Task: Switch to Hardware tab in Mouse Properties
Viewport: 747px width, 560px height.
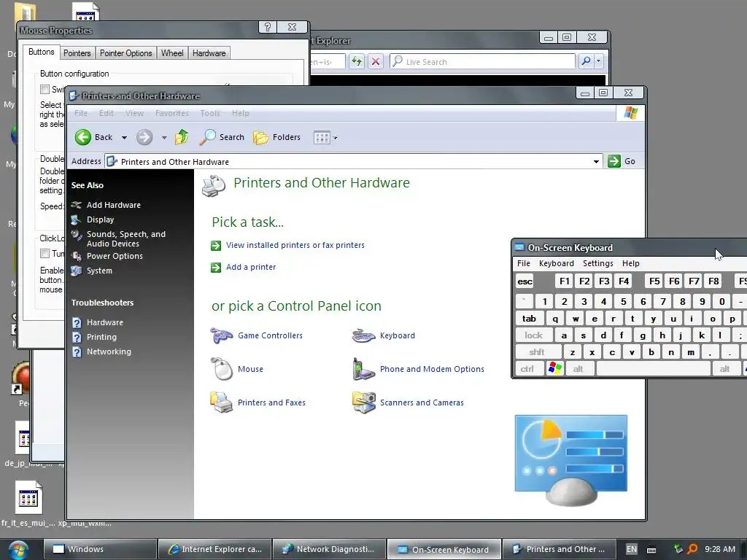Action: [209, 52]
